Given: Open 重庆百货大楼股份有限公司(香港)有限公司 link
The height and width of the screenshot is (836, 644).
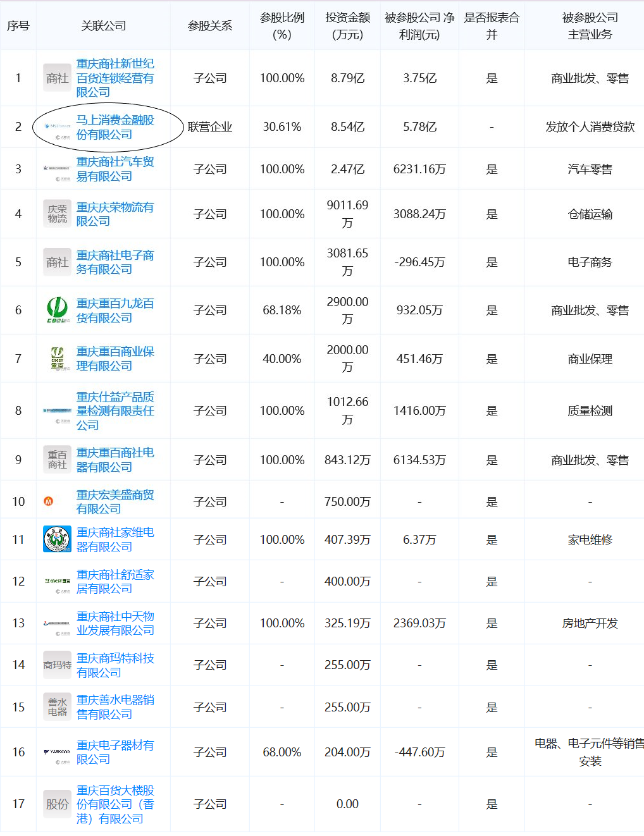Looking at the screenshot, I should tap(115, 804).
